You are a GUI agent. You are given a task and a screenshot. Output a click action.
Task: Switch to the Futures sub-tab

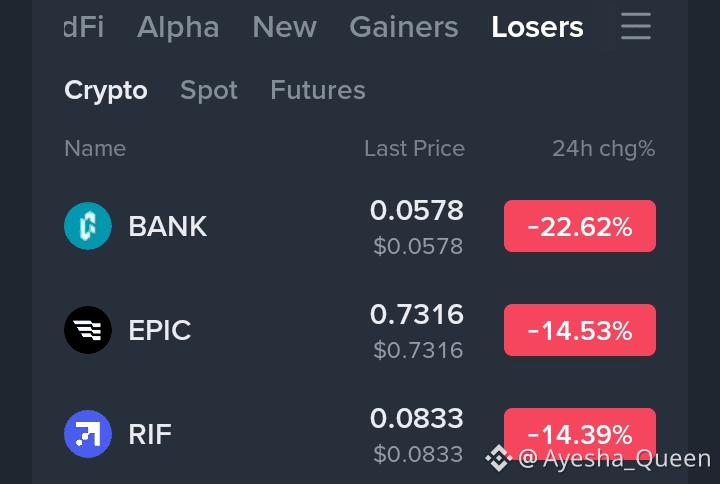(x=318, y=90)
